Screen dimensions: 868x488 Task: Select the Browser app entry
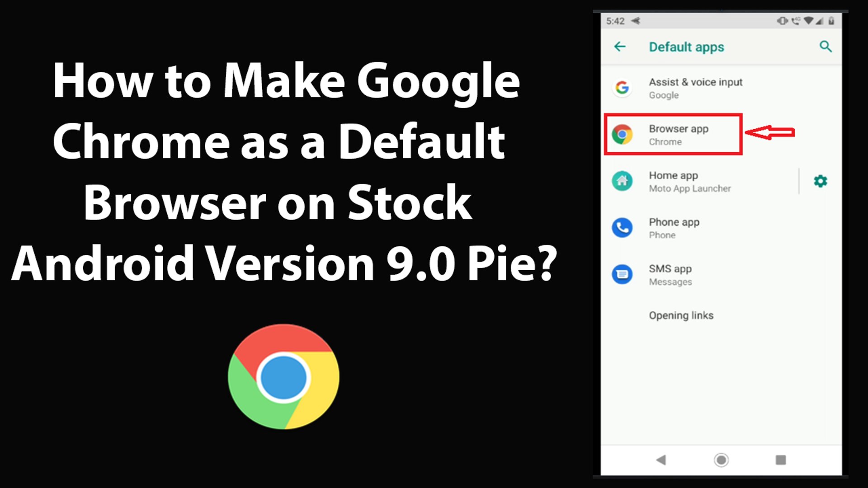678,135
